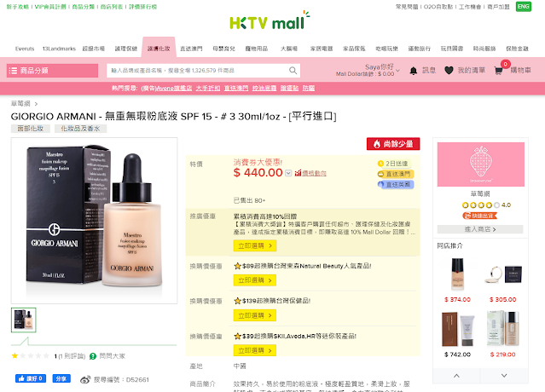The image size is (545, 392).
Task: Open the 超級市場 navigation tab
Action: coord(94,49)
